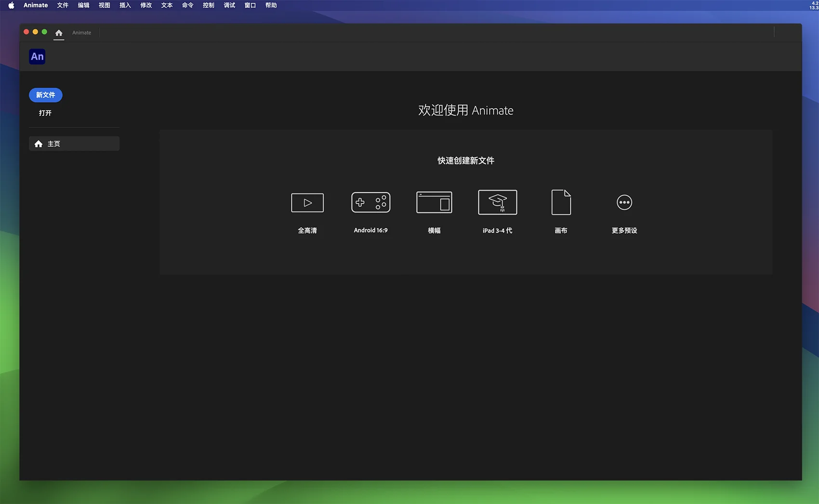
Task: Create a canvas (画布) document icon
Action: click(x=561, y=202)
